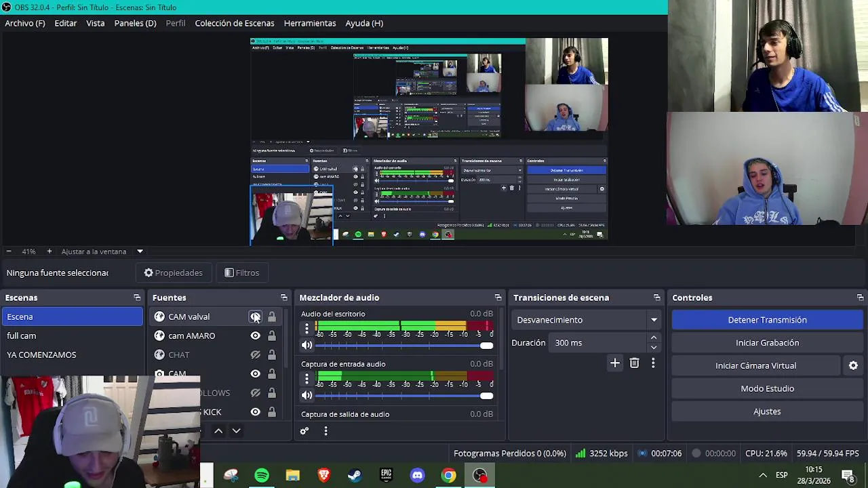Open Colección de Escenas menu

click(x=235, y=23)
